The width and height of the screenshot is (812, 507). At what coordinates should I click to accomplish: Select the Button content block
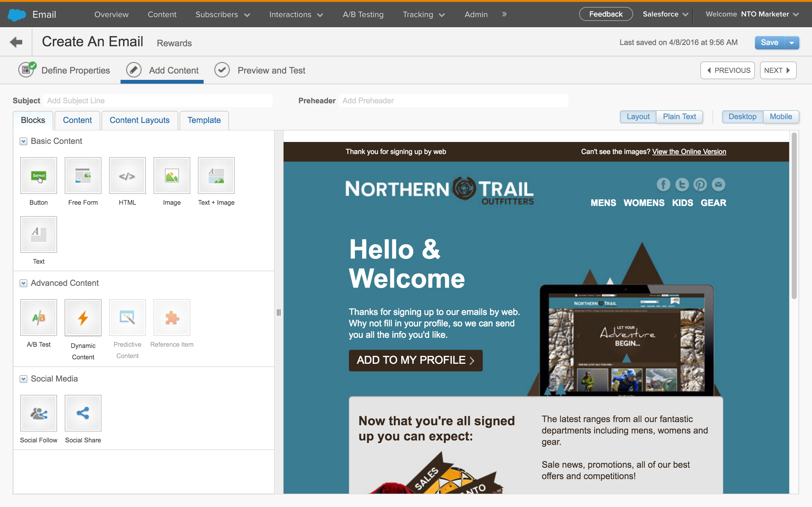point(38,175)
